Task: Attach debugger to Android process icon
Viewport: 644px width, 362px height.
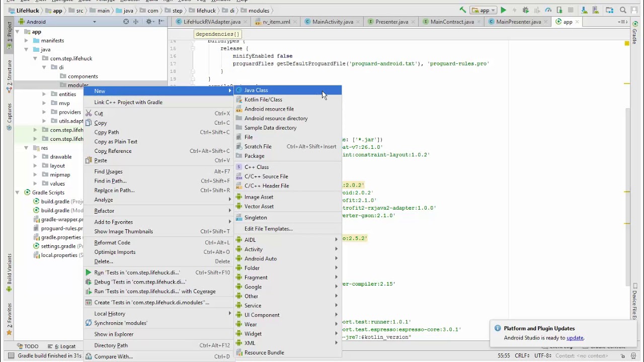Action: tap(559, 10)
